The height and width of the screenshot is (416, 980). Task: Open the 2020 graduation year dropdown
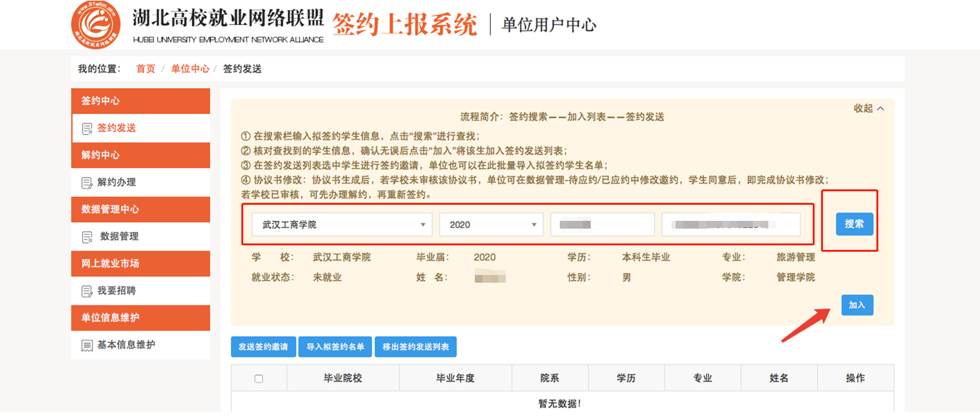coord(491,225)
